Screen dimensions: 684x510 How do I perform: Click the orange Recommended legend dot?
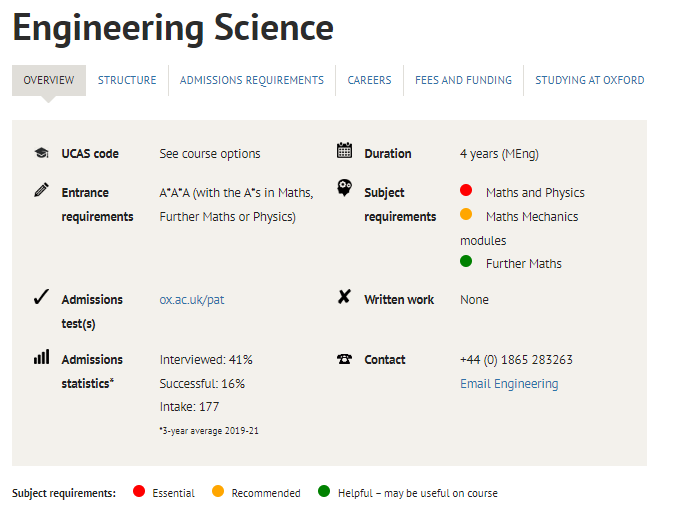[218, 492]
